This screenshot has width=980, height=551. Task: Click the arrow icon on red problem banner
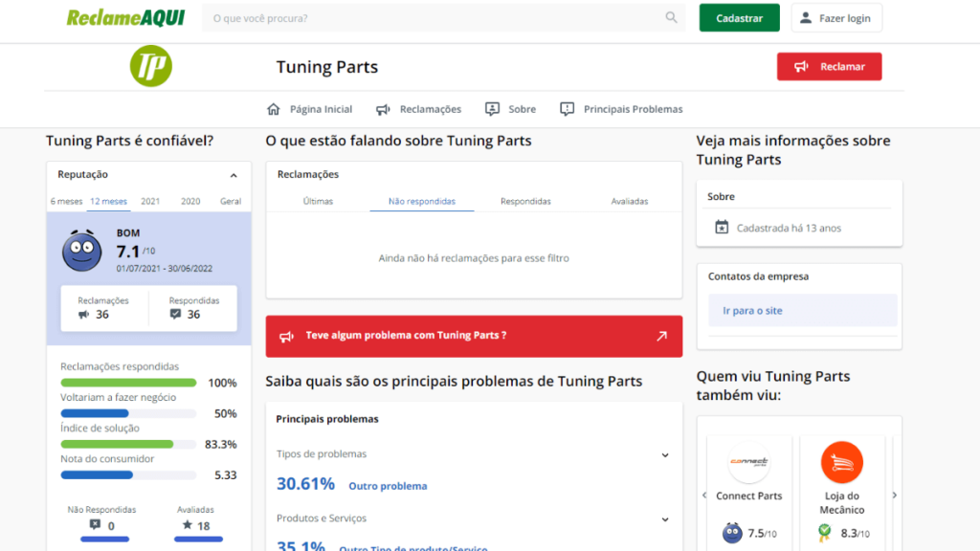(661, 336)
